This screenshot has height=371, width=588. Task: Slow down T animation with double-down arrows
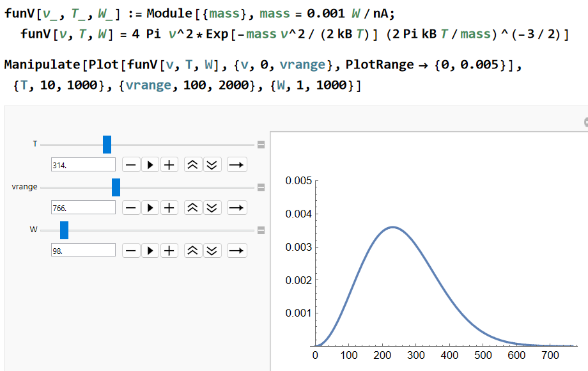(212, 164)
